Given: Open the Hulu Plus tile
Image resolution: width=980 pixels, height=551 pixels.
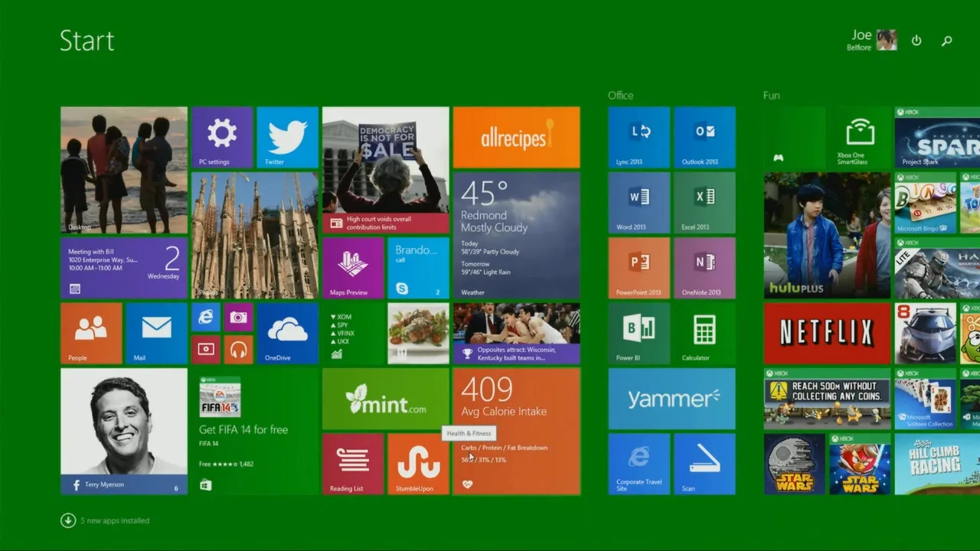Looking at the screenshot, I should 827,235.
